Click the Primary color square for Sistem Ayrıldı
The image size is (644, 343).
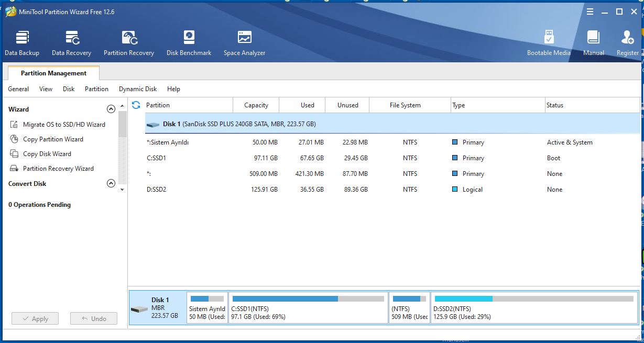(455, 142)
